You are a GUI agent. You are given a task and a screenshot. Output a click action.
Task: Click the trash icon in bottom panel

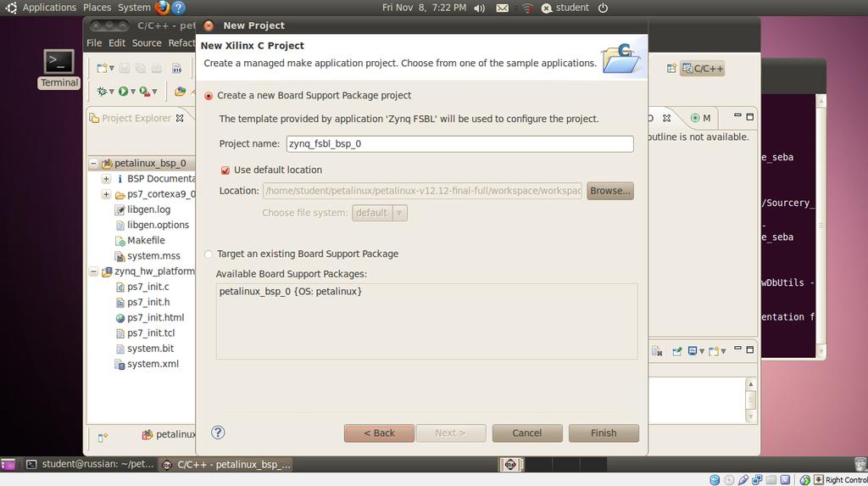[860, 465]
